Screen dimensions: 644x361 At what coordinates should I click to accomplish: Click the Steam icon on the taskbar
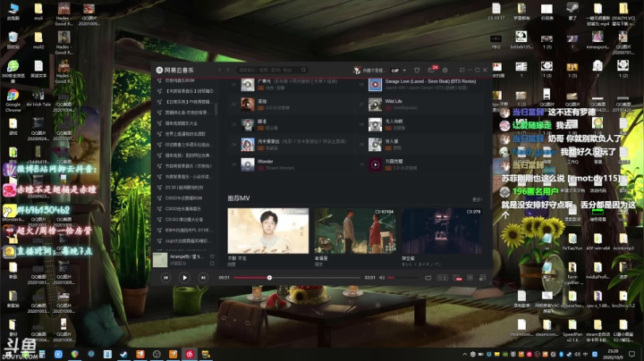click(x=123, y=354)
